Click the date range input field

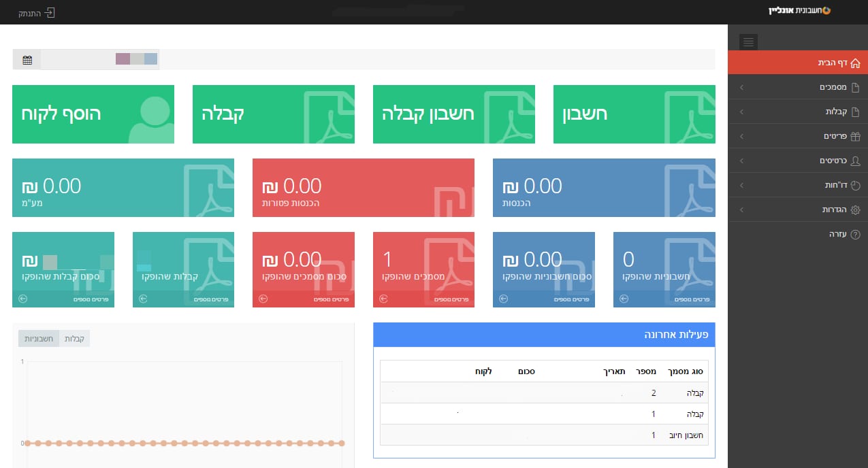[x=100, y=60]
